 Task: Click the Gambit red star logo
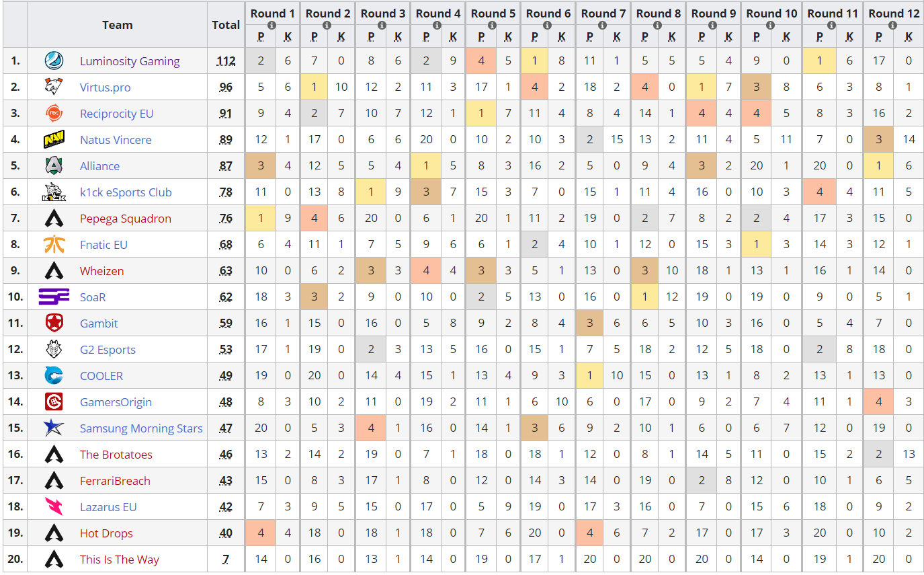click(54, 323)
